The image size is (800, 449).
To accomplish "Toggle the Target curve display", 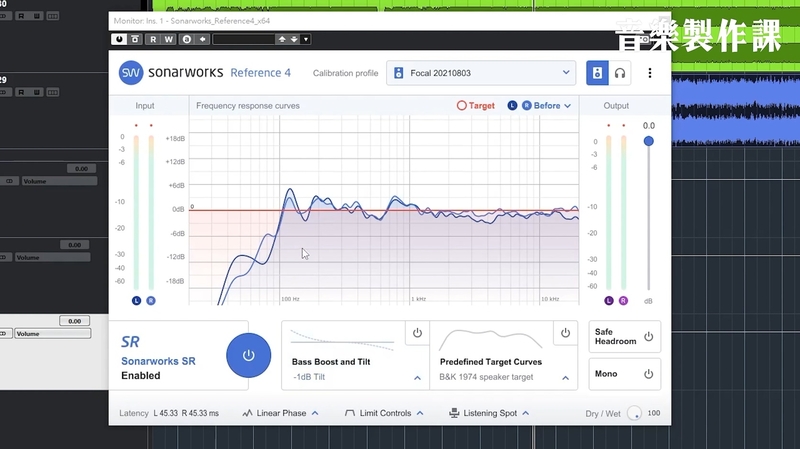I will 476,106.
